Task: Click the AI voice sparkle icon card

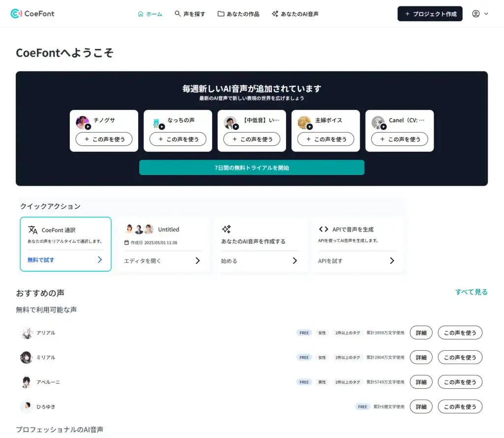Action: 226,229
